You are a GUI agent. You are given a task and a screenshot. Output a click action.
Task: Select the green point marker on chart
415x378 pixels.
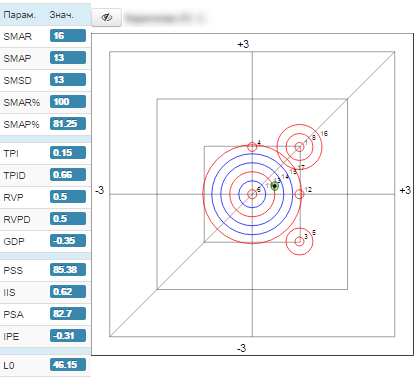point(275,186)
